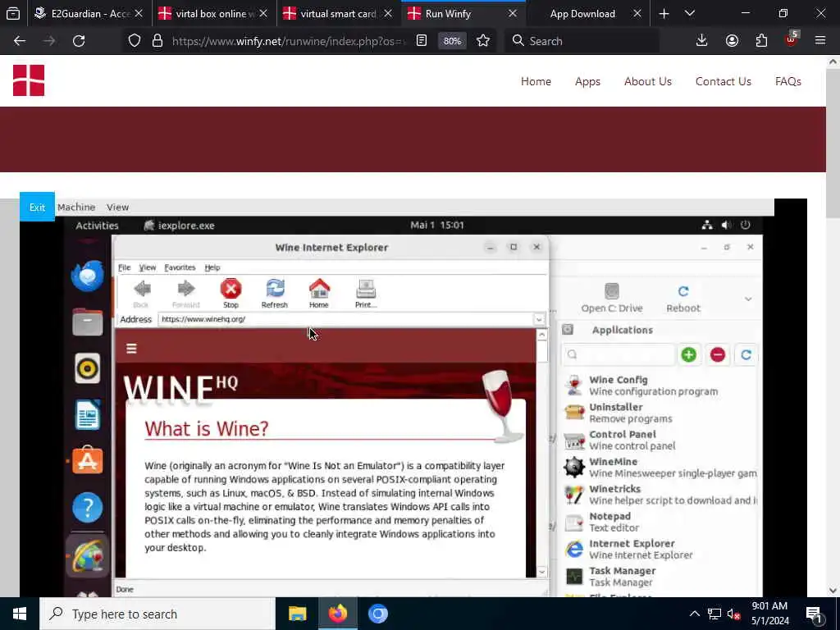This screenshot has height=630, width=840.
Task: Click the red remove application button
Action: click(x=717, y=354)
